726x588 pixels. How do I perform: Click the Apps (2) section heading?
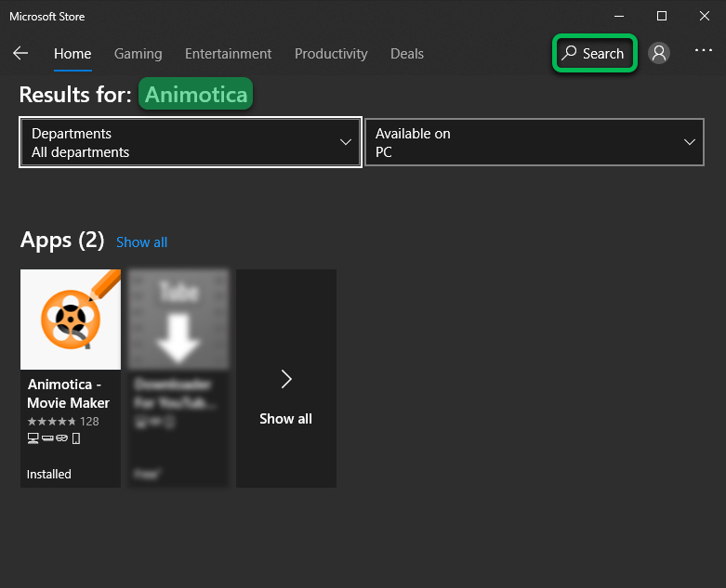pyautogui.click(x=62, y=240)
